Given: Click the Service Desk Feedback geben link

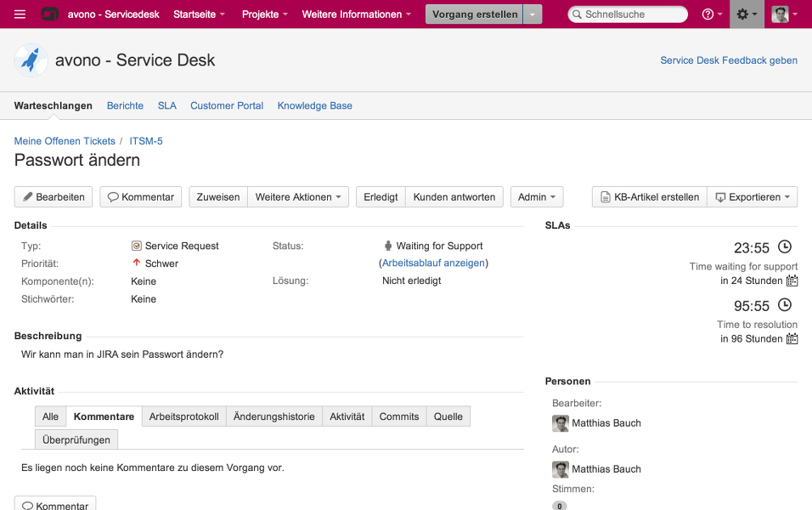Looking at the screenshot, I should [729, 60].
